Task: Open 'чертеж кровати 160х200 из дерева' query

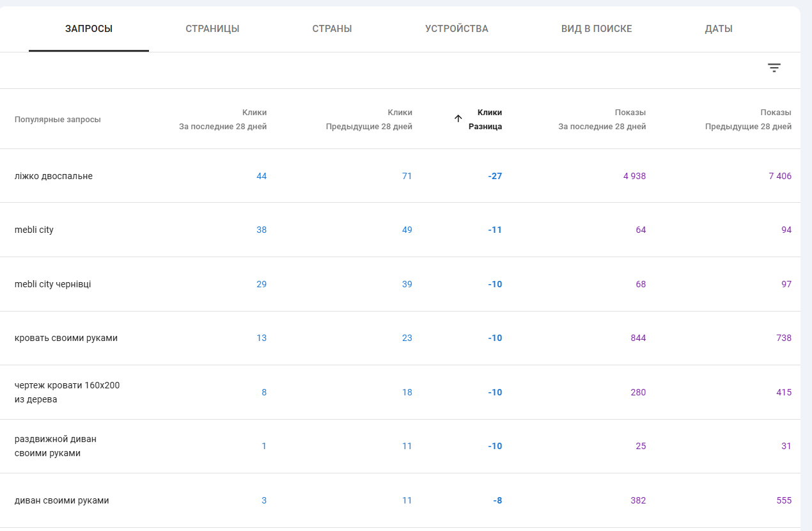Action: [x=67, y=392]
